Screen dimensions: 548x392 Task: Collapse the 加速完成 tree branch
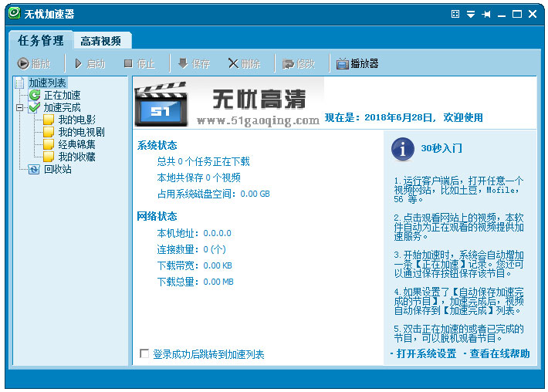(19, 107)
